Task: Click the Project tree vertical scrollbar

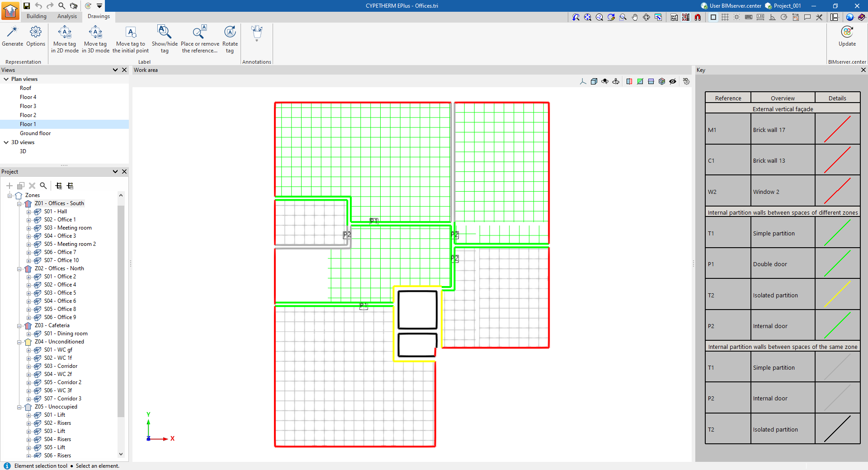Action: [x=121, y=312]
